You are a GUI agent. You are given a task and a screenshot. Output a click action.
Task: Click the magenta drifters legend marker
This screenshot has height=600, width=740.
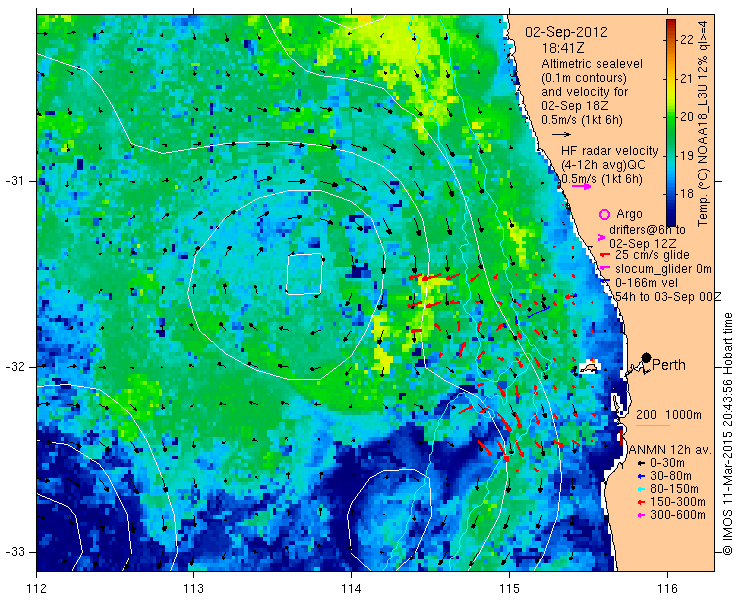pos(601,237)
